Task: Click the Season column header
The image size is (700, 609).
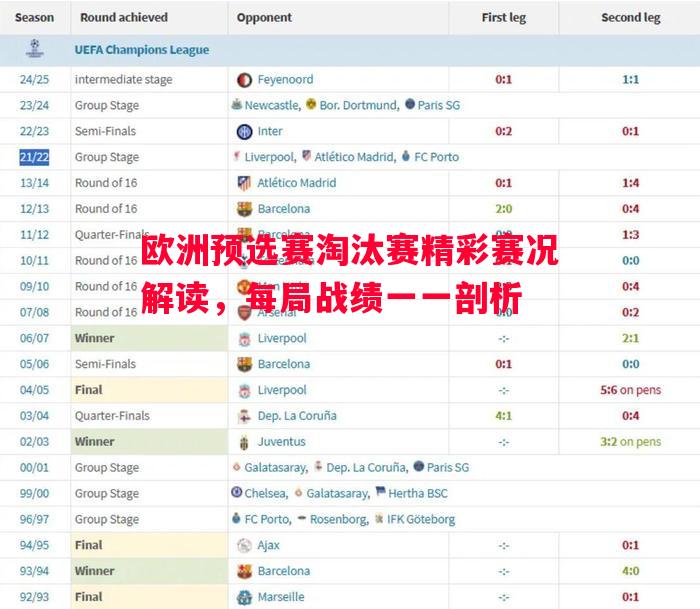Action: (34, 17)
